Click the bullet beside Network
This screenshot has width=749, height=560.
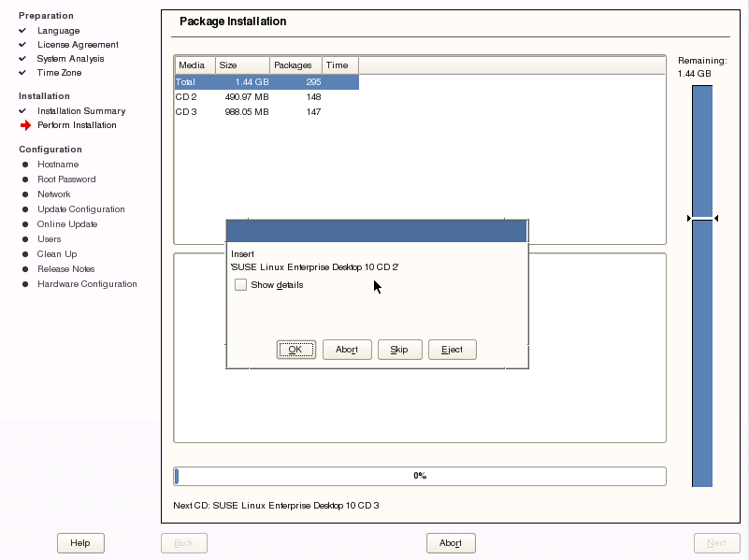pyautogui.click(x=25, y=194)
